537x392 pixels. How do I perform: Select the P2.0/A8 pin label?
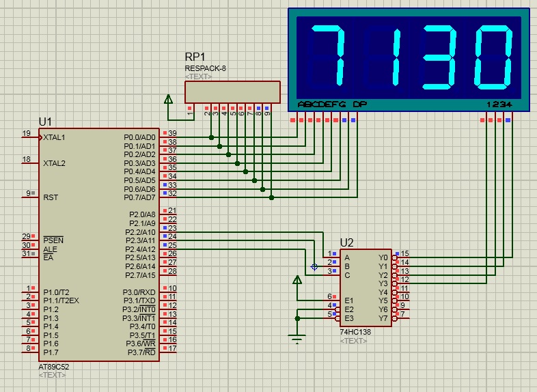coord(142,214)
